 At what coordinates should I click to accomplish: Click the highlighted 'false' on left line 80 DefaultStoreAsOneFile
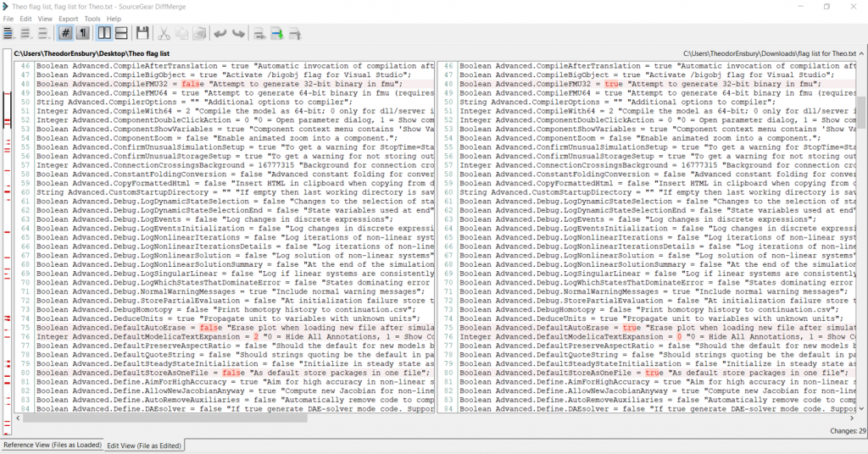[x=233, y=373]
